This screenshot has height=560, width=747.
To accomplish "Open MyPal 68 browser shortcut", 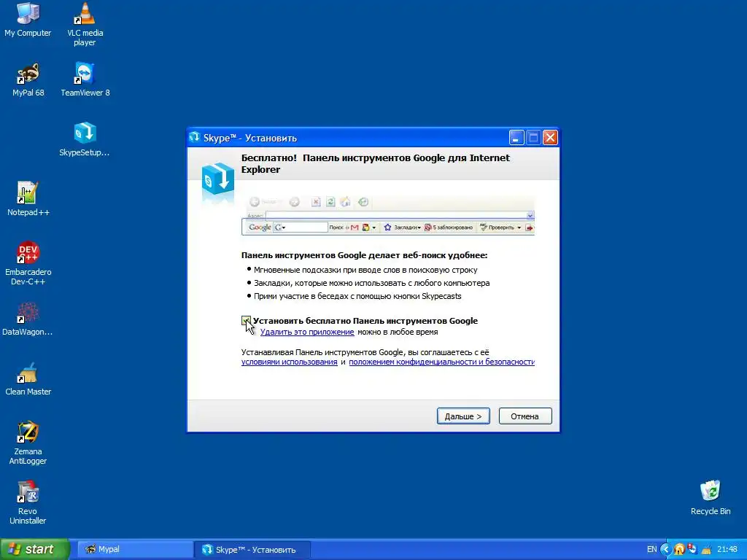I will pos(28,79).
